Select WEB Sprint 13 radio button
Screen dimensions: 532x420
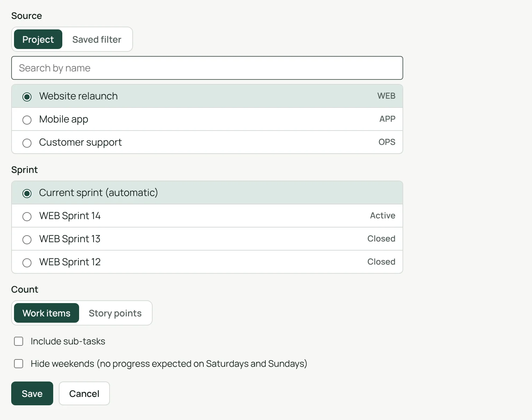click(27, 239)
